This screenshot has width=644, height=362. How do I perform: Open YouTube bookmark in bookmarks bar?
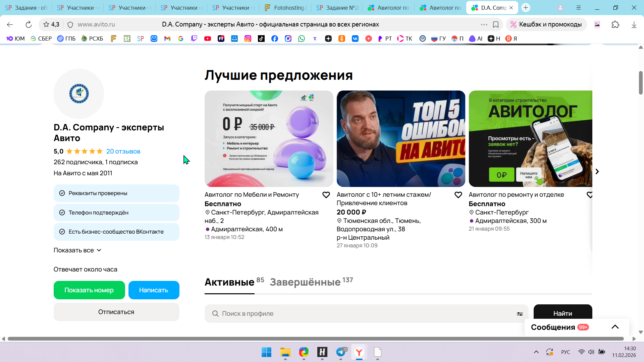[208, 39]
